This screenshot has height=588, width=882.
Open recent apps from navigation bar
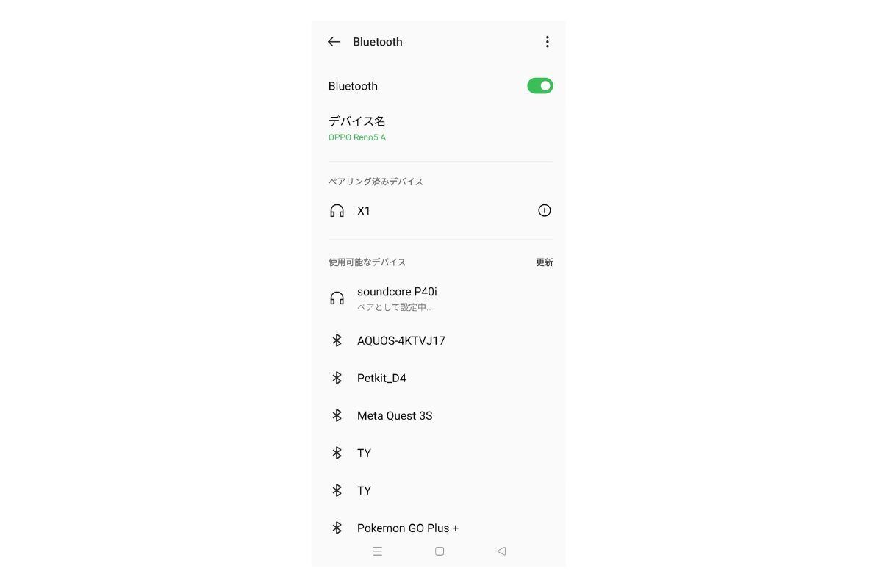(x=377, y=551)
